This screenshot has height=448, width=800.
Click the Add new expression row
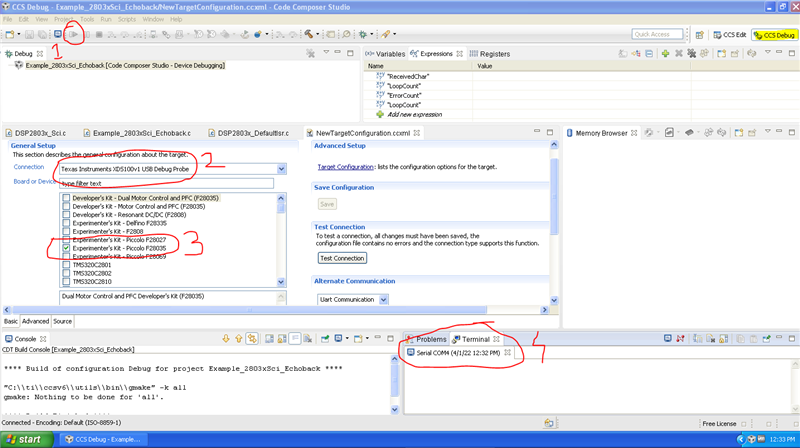582,114
